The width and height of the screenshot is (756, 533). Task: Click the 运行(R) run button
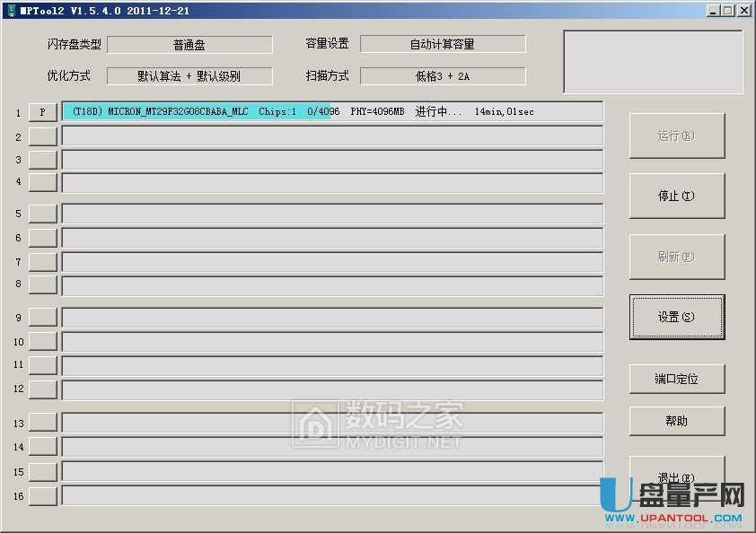677,135
